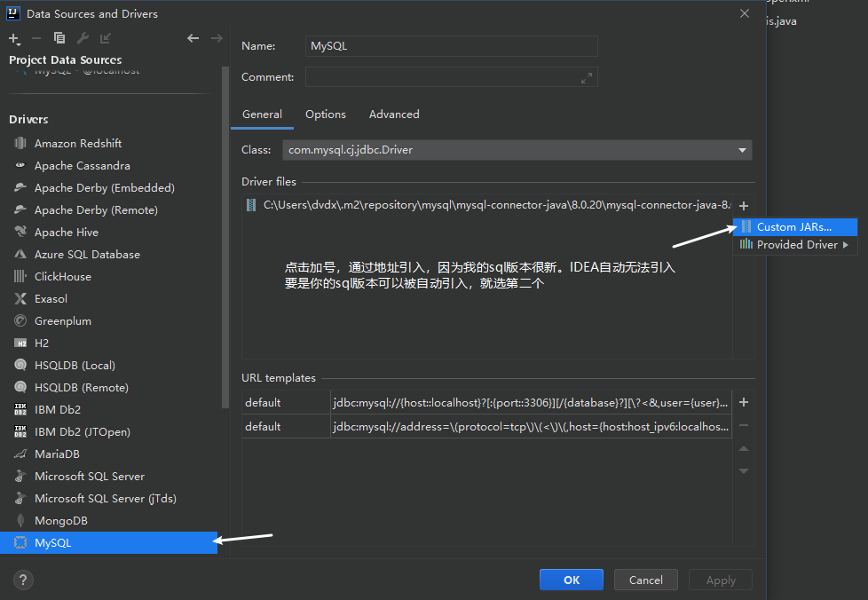Click plus to add driver file
The width and height of the screenshot is (868, 600).
pyautogui.click(x=744, y=206)
